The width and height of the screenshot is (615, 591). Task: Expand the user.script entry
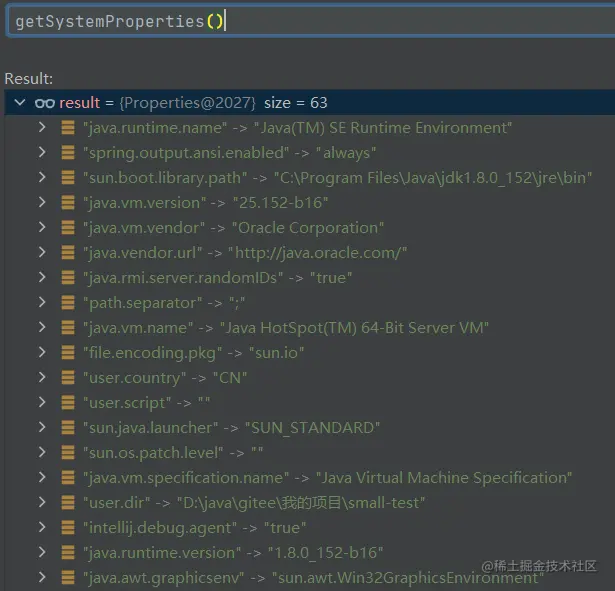pos(42,402)
